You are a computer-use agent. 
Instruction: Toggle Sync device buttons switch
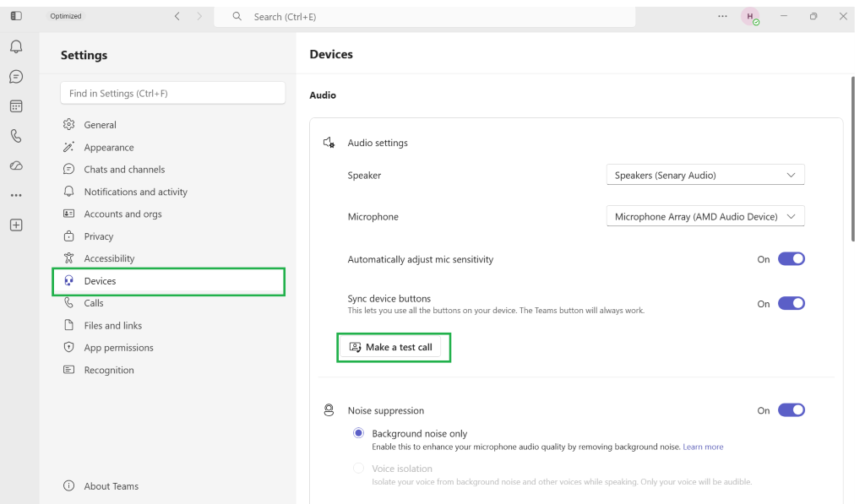point(792,304)
